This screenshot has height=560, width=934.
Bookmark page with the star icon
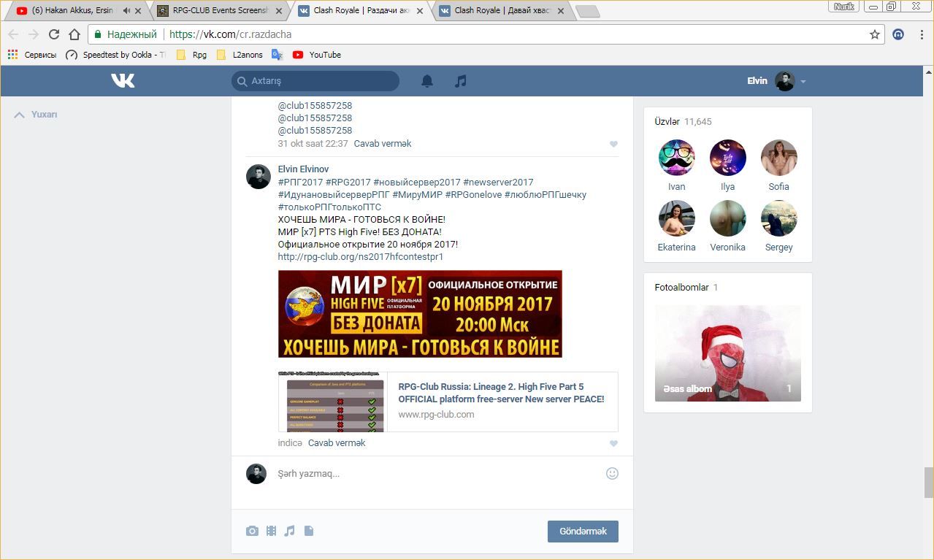[x=874, y=34]
